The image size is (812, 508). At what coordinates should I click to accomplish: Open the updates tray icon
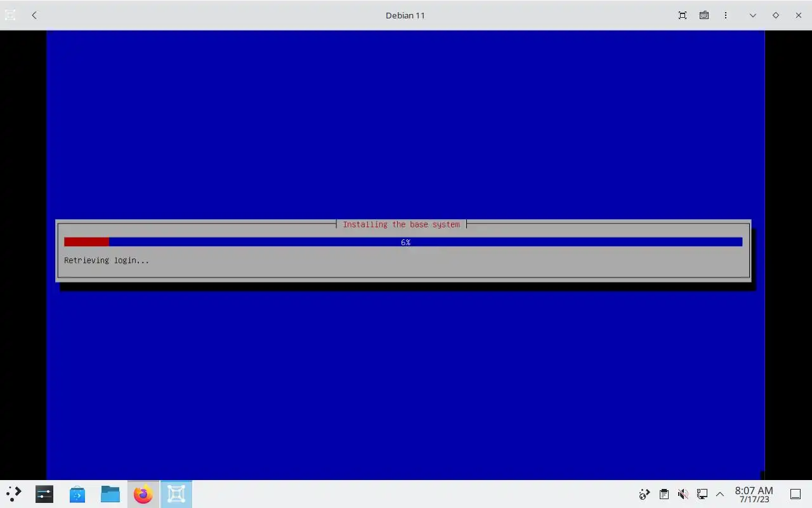645,494
